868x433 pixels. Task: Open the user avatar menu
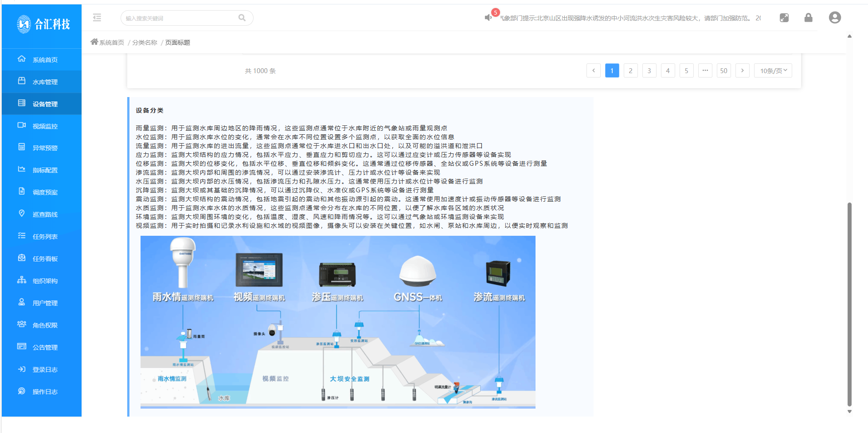click(835, 17)
